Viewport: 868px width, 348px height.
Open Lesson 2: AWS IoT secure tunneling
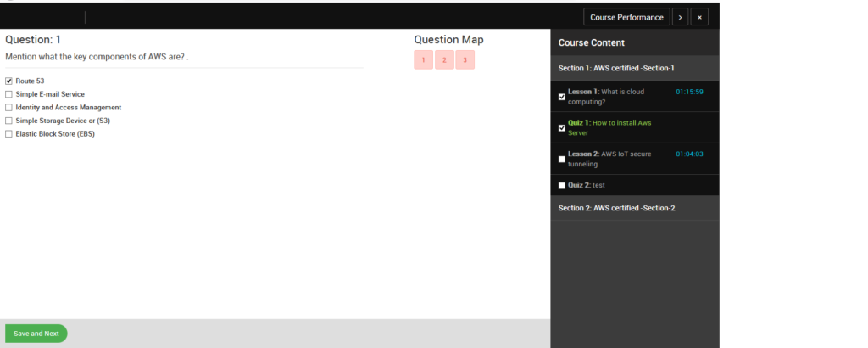tap(609, 159)
